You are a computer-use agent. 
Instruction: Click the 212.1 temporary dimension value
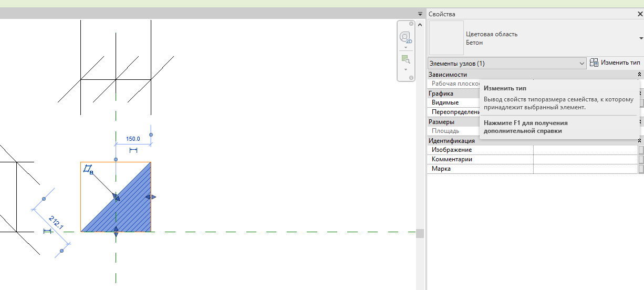coord(56,223)
